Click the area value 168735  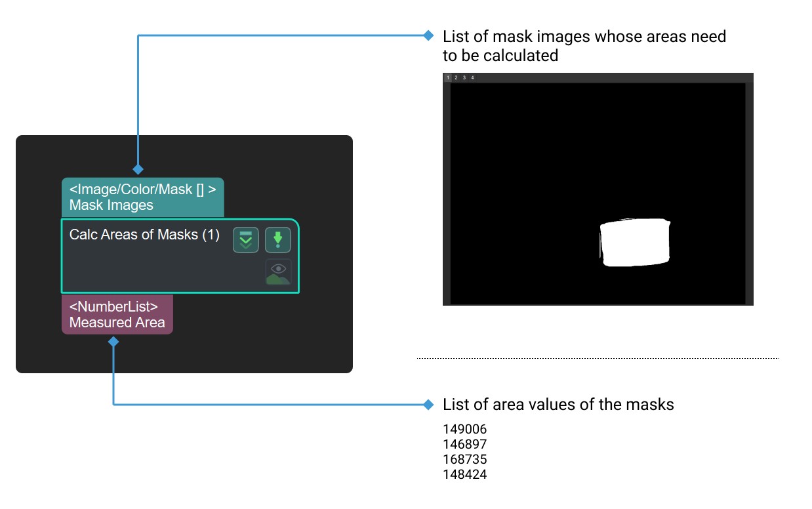tap(464, 459)
